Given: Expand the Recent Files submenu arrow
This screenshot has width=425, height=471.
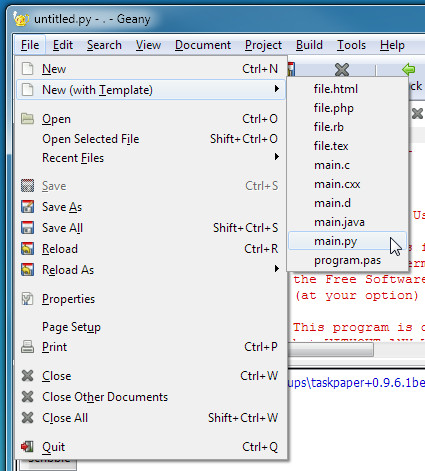Looking at the screenshot, I should [x=276, y=157].
